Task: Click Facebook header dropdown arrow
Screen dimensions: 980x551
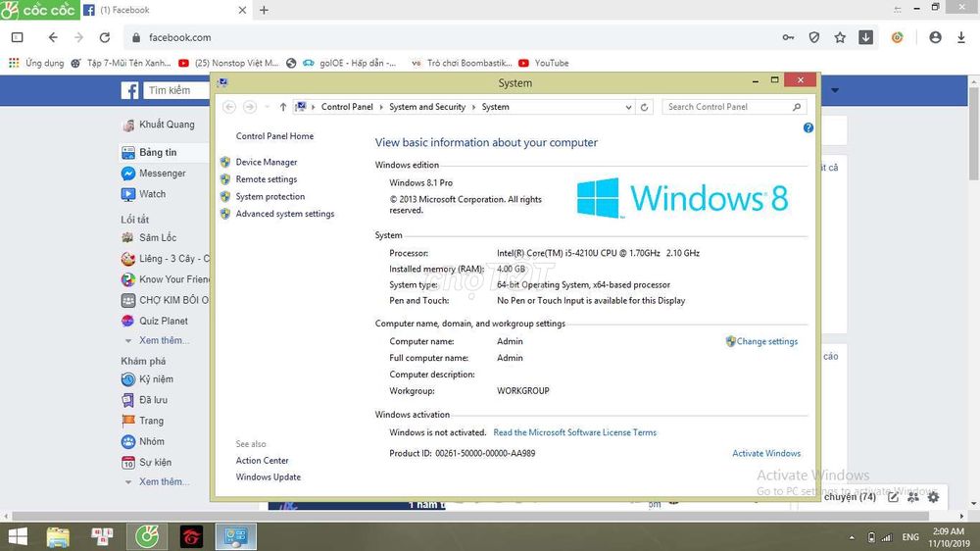Action: (x=834, y=90)
